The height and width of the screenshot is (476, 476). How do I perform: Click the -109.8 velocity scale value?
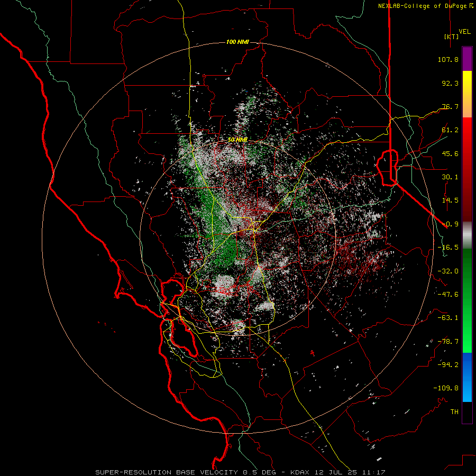[x=446, y=388]
